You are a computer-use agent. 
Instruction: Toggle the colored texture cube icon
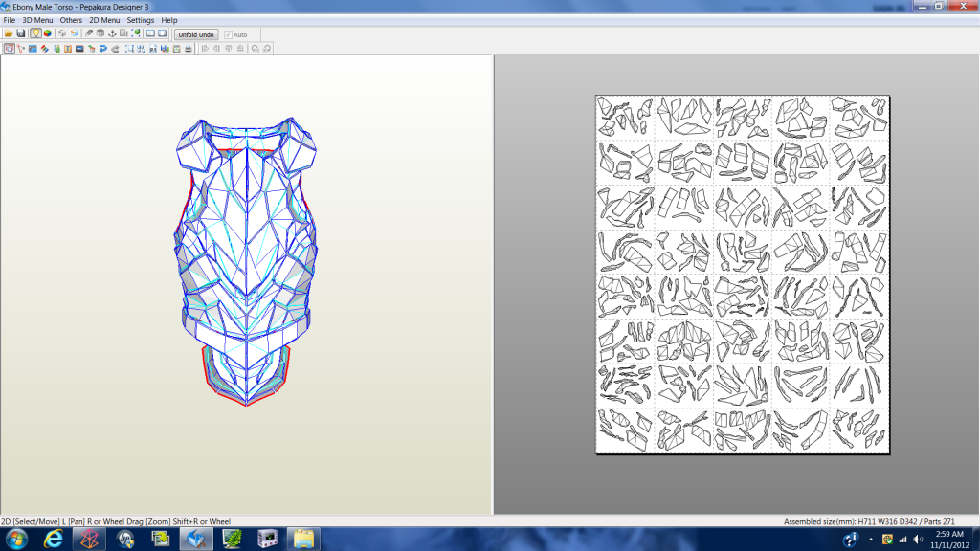point(48,33)
